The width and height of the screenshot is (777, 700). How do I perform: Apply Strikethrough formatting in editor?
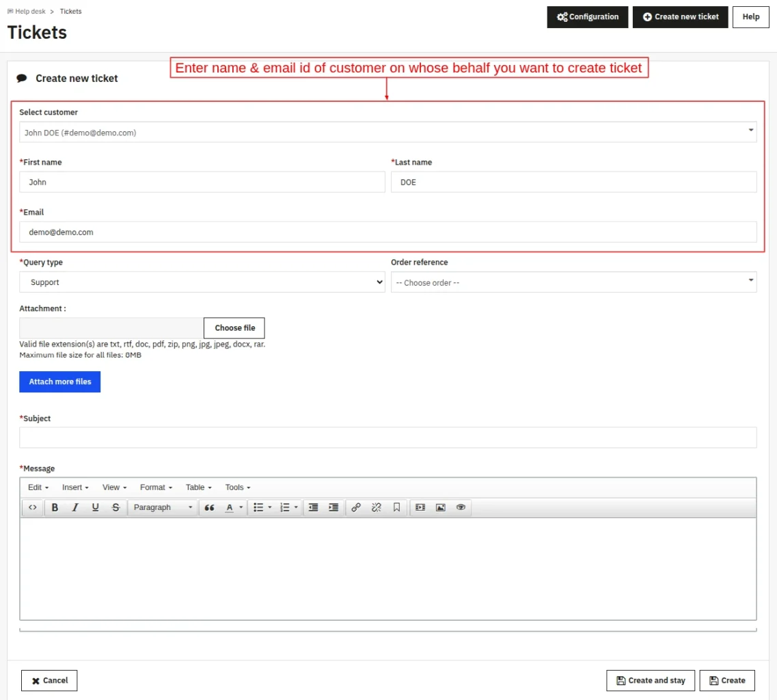click(x=115, y=507)
